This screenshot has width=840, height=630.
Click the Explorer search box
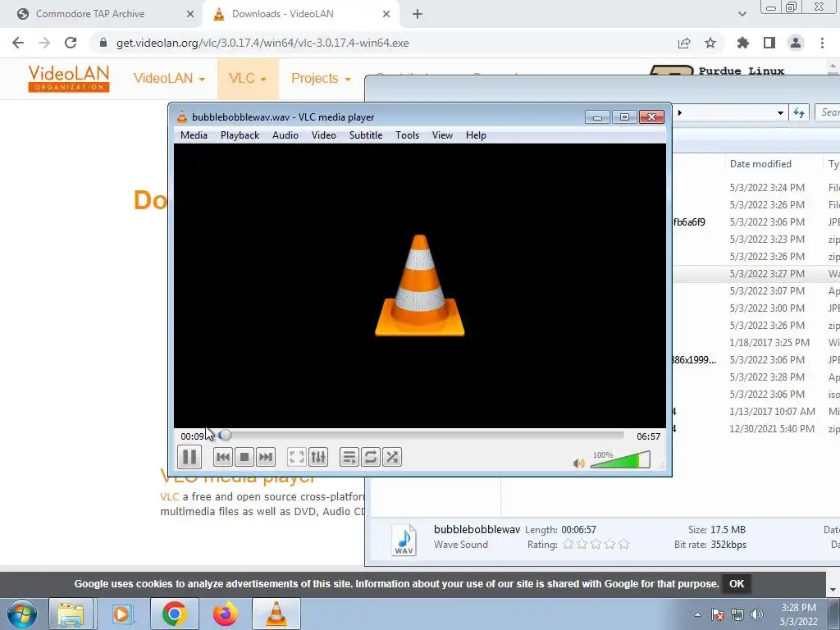coord(828,112)
